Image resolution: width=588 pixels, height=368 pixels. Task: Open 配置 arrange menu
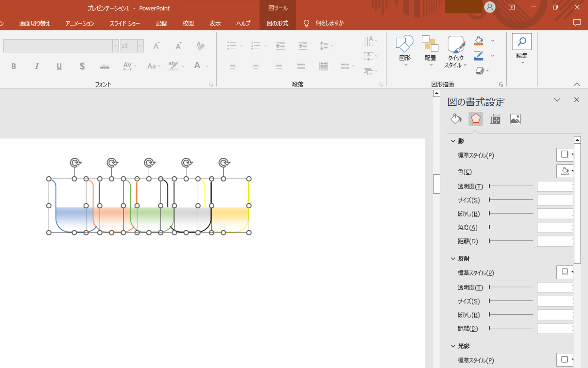coord(430,51)
